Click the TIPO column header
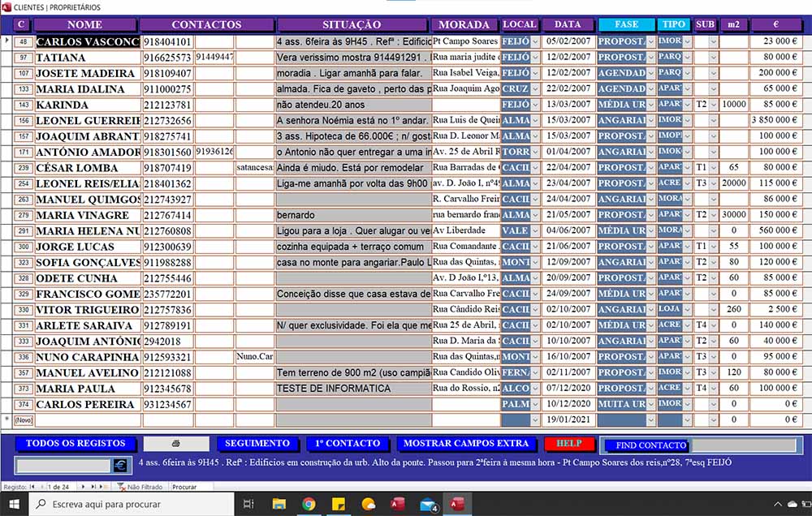 (x=674, y=24)
